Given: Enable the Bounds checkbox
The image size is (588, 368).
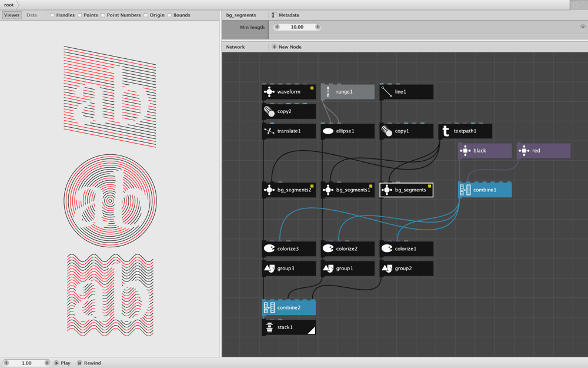Looking at the screenshot, I should (x=169, y=15).
